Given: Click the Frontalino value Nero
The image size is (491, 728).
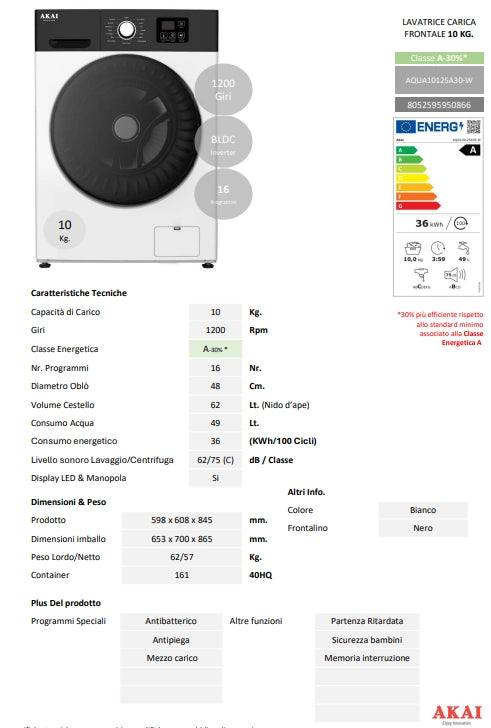Looking at the screenshot, I should [x=423, y=528].
